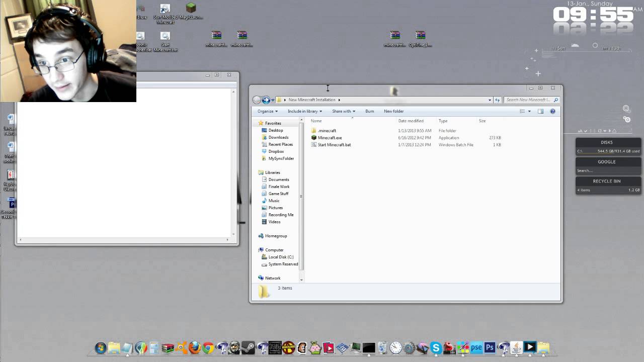The image size is (644, 362).
Task: Click the Burn toolbar button
Action: [x=370, y=111]
